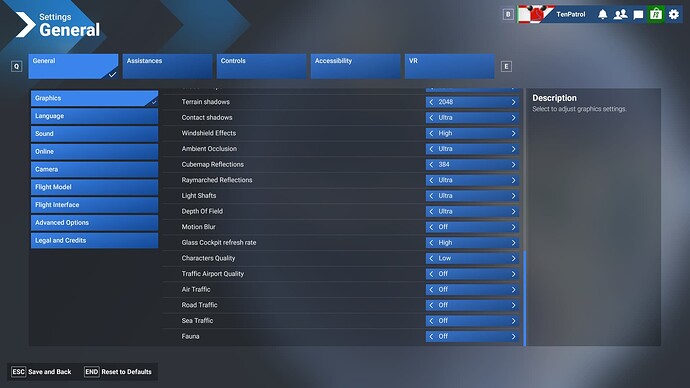
Task: Switch to the Controls tab
Action: point(261,66)
